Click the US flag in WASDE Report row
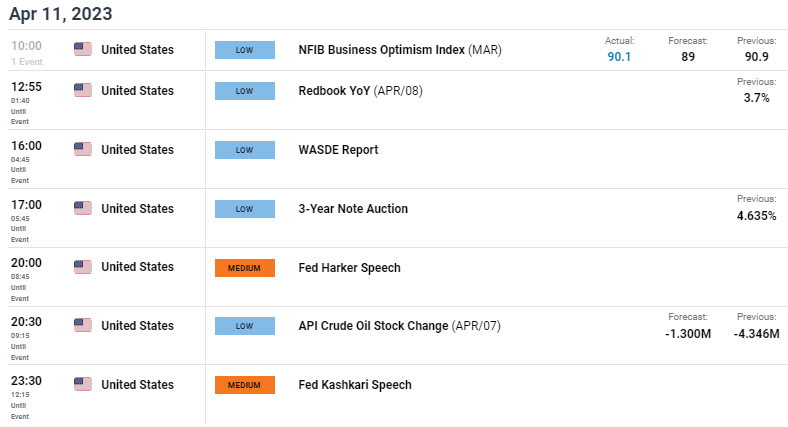This screenshot has width=788, height=427. [x=83, y=149]
